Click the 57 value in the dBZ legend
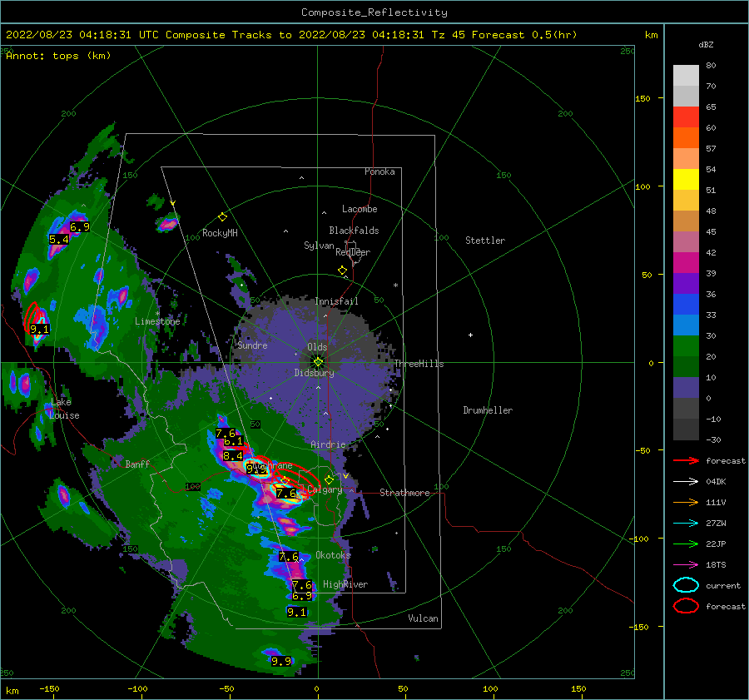 pyautogui.click(x=711, y=149)
